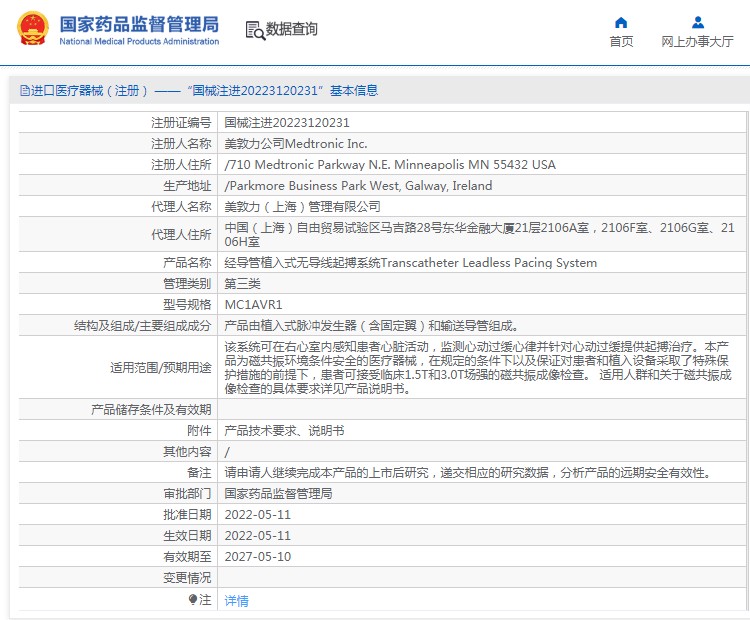The width and height of the screenshot is (750, 620).
Task: Select model MC1AVR1 value
Action: (254, 305)
